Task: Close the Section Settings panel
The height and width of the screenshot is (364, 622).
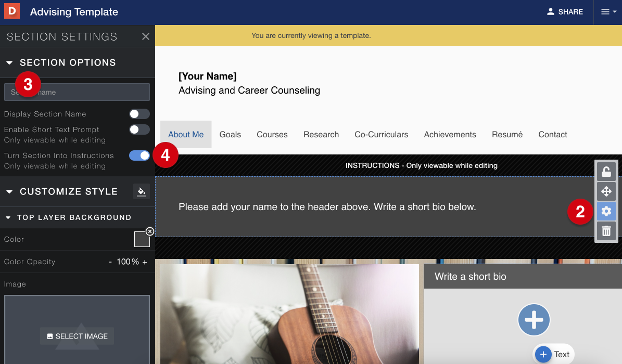Action: pos(146,36)
